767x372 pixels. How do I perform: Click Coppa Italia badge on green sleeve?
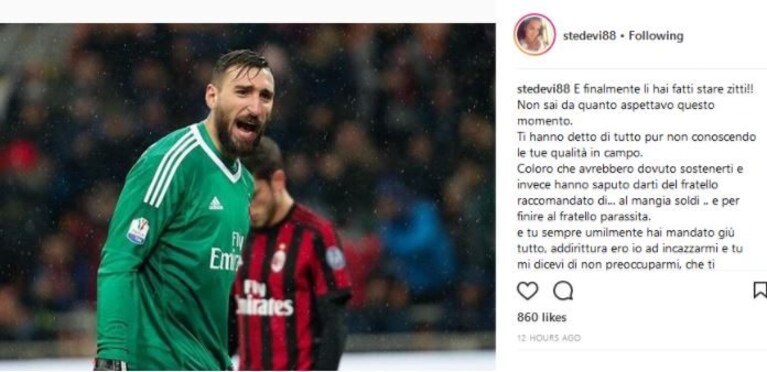tap(138, 231)
